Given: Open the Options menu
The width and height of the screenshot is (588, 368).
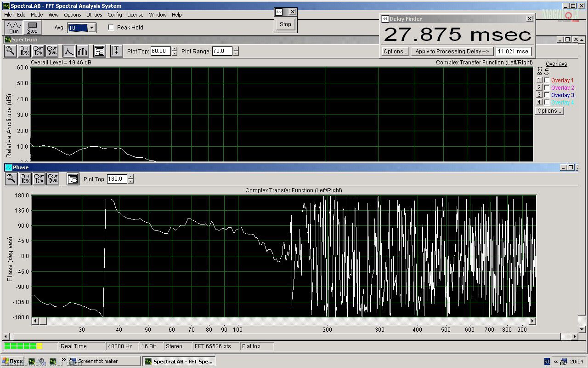Looking at the screenshot, I should pyautogui.click(x=73, y=15).
